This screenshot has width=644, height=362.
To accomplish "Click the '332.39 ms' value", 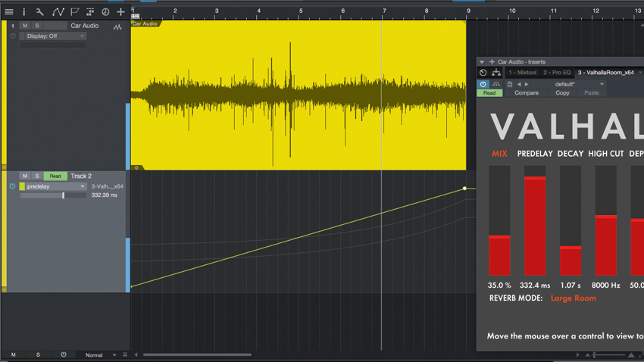I will pyautogui.click(x=104, y=195).
